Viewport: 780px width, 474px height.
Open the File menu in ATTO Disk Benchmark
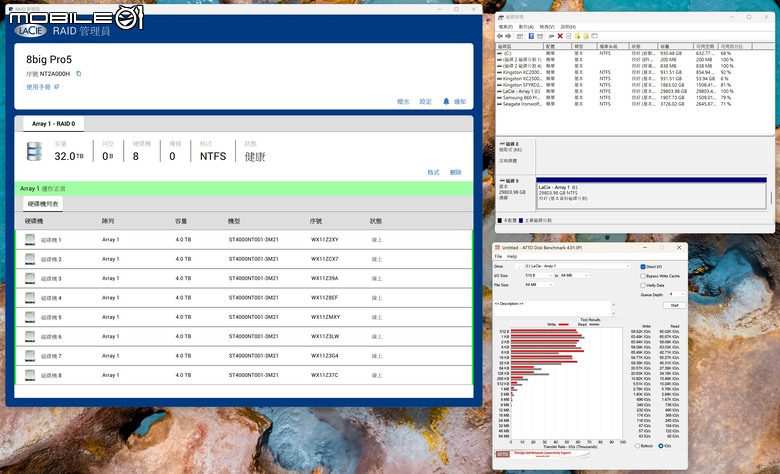tap(498, 257)
